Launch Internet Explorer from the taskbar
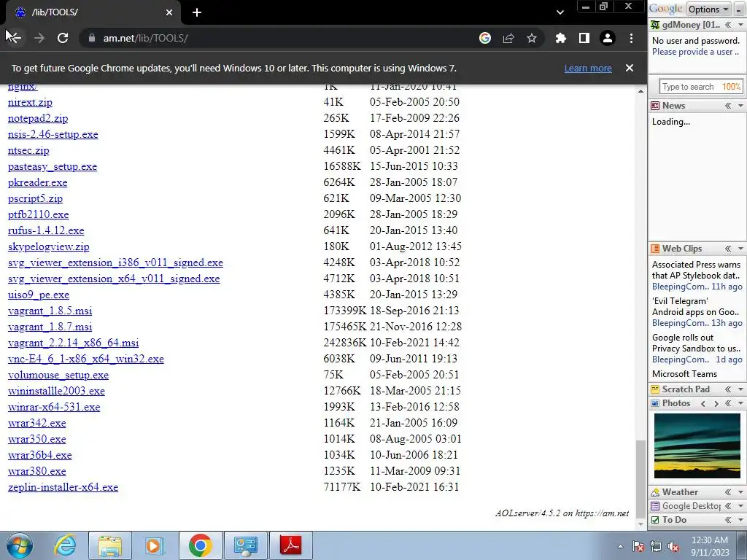This screenshot has height=560, width=747. 65,545
